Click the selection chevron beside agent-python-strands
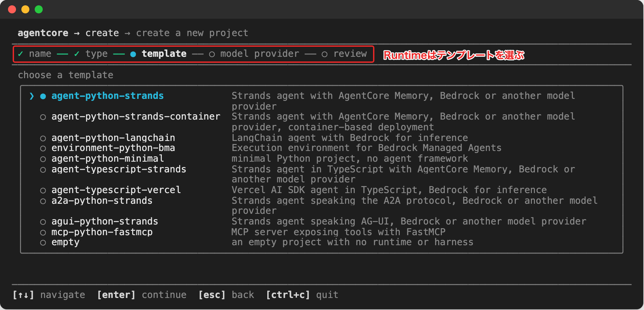This screenshot has width=644, height=310. tap(32, 96)
